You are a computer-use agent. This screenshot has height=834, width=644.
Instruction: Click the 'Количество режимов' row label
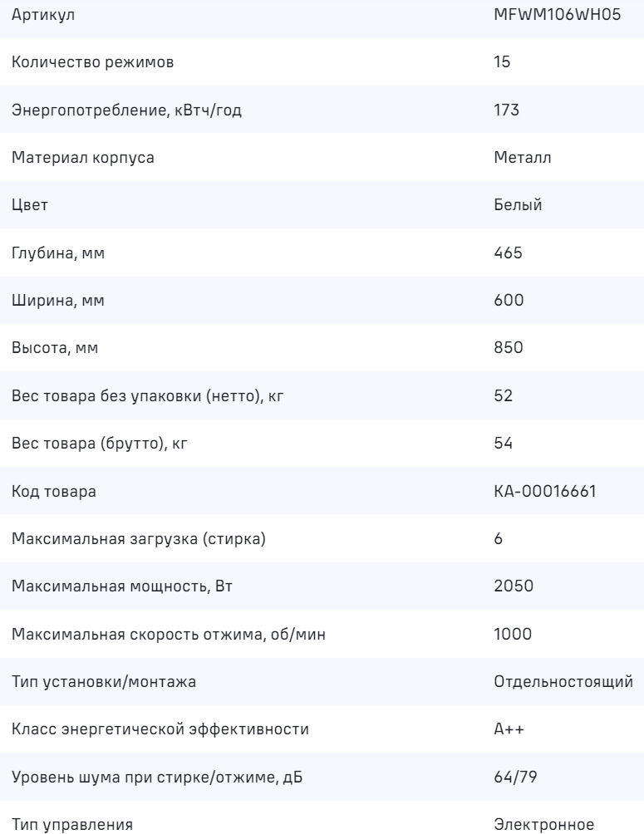coord(93,64)
